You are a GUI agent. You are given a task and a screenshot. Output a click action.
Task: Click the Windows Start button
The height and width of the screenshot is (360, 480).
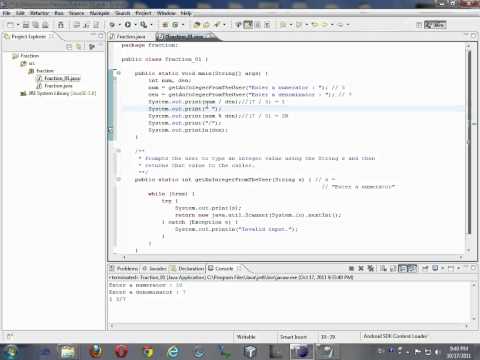tap(10, 351)
